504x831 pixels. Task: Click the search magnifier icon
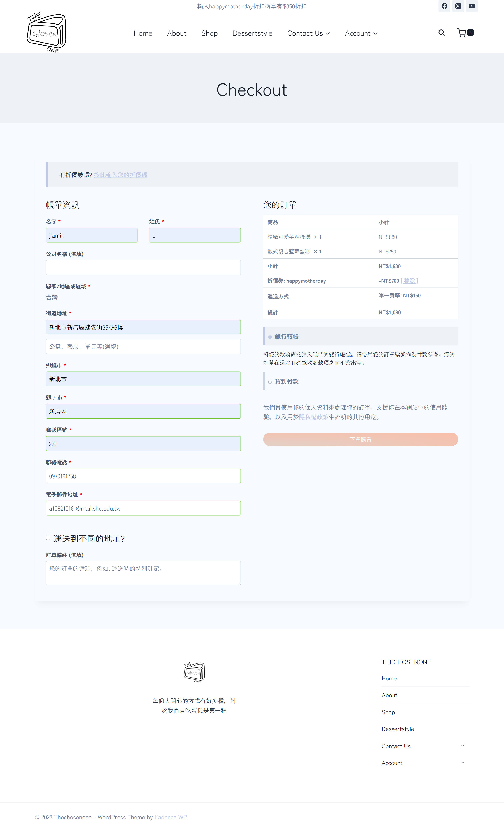pyautogui.click(x=441, y=33)
